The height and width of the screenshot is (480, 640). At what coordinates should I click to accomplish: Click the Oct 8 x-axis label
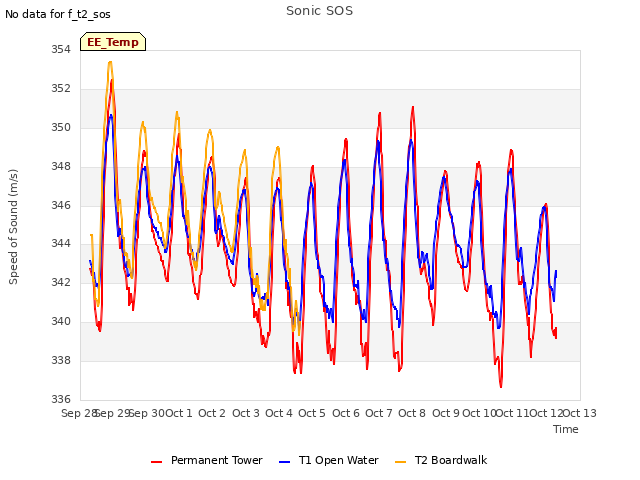click(x=412, y=413)
